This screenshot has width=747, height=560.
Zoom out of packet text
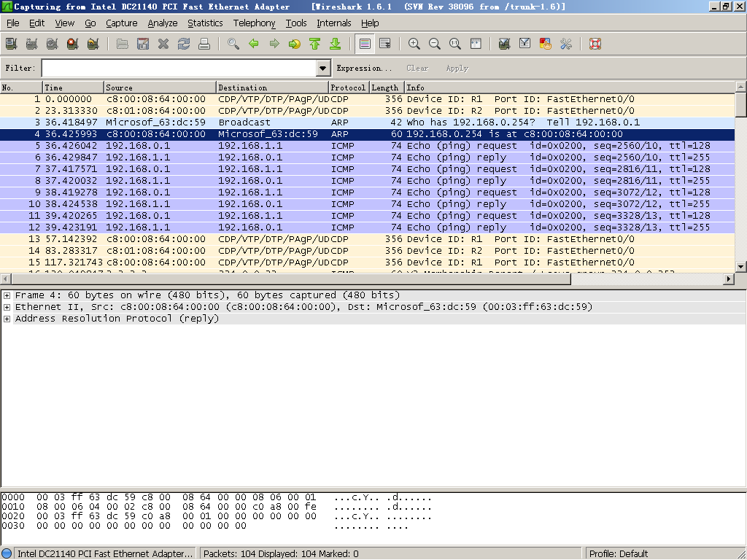435,44
